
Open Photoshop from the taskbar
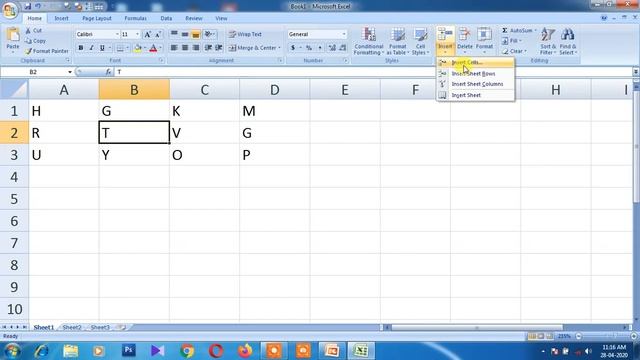pos(129,350)
